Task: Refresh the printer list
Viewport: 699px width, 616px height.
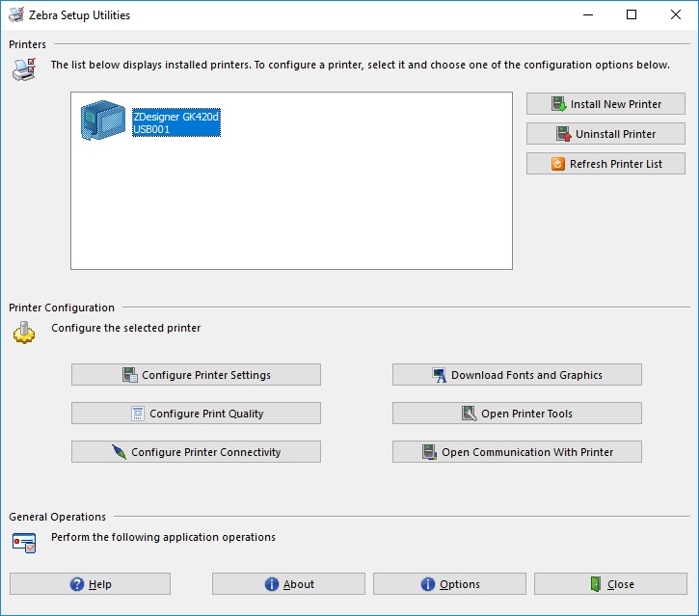Action: pos(605,164)
